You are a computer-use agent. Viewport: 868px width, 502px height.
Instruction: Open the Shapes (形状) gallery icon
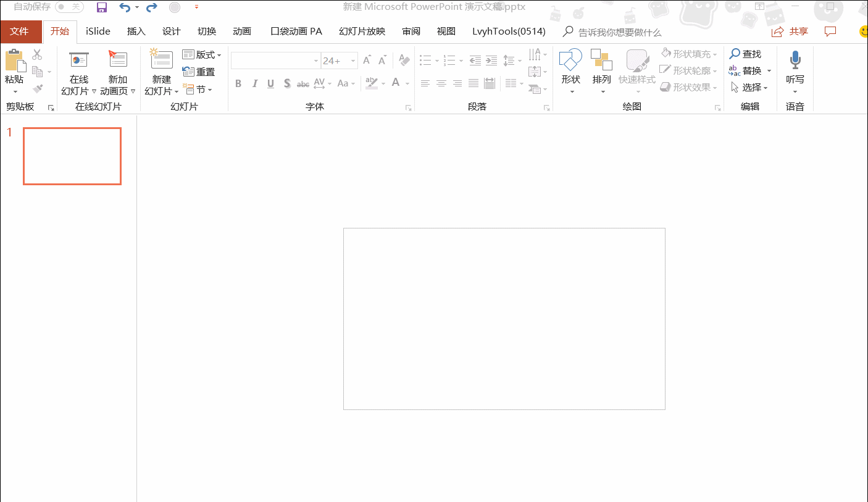(x=570, y=61)
